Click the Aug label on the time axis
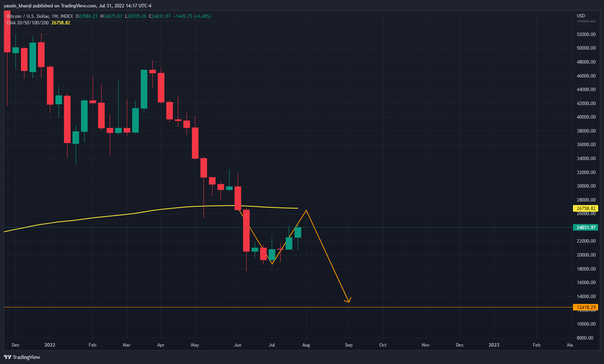 306,345
